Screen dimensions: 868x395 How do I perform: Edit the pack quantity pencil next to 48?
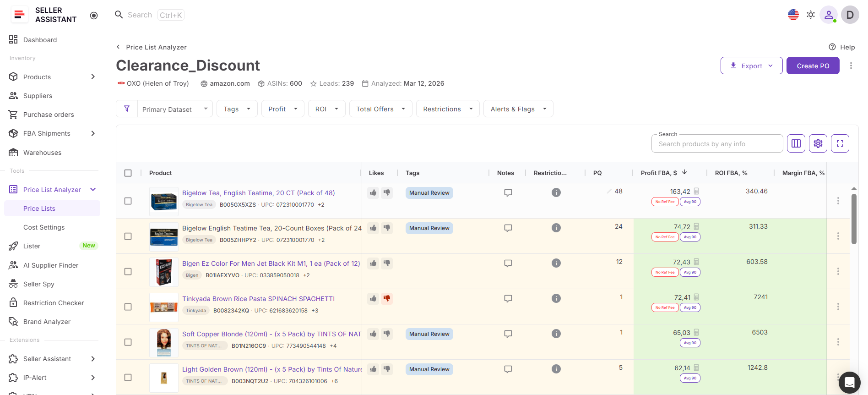609,191
